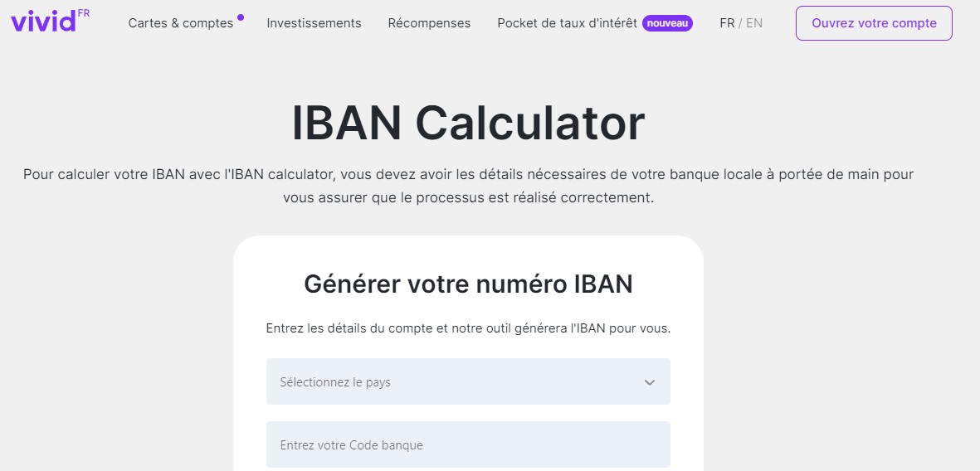980x471 pixels.
Task: Click the purple dot beside Cartes & comptes
Action: click(x=241, y=17)
